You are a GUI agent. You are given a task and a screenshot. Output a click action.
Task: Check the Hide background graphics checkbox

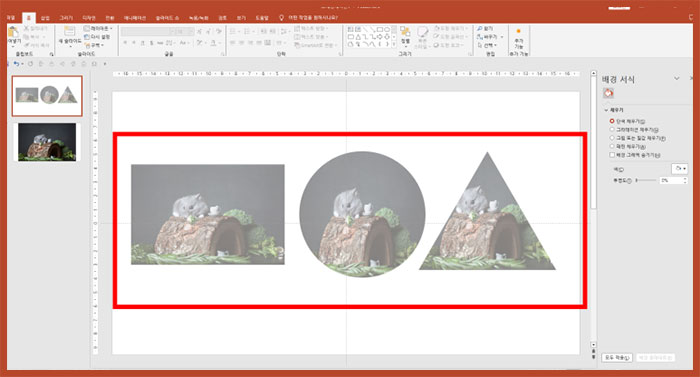[x=612, y=155]
